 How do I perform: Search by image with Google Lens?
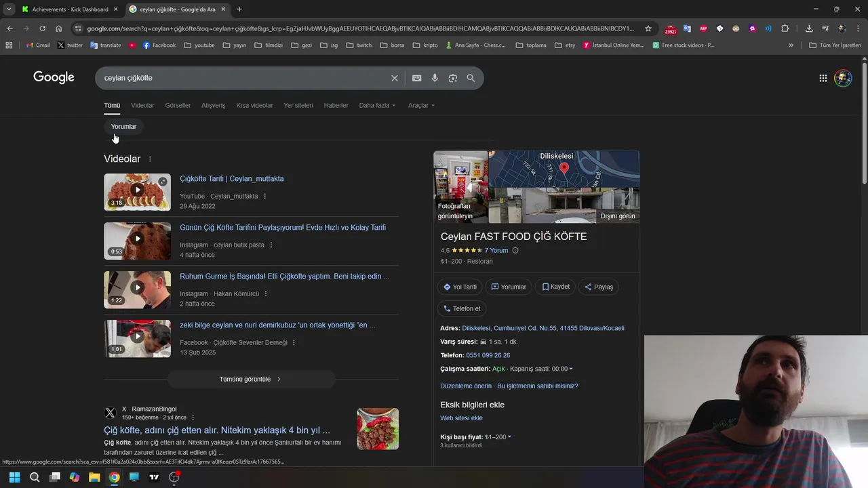pos(453,78)
